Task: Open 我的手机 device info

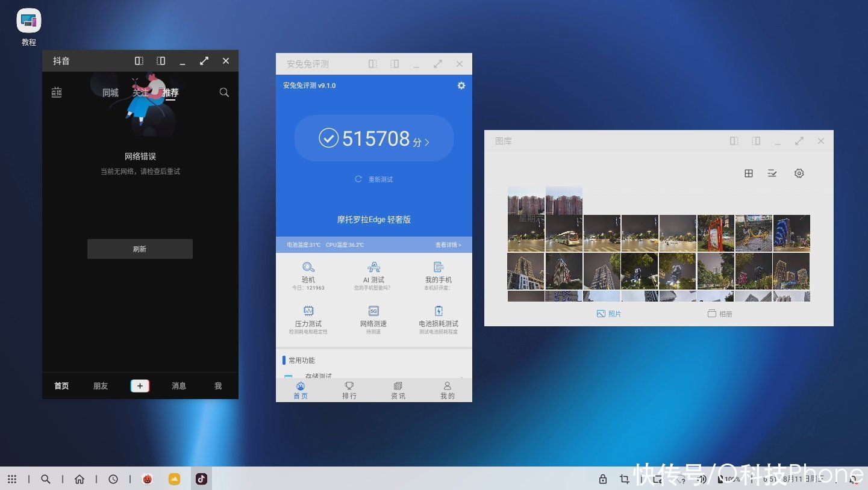Action: pyautogui.click(x=438, y=276)
